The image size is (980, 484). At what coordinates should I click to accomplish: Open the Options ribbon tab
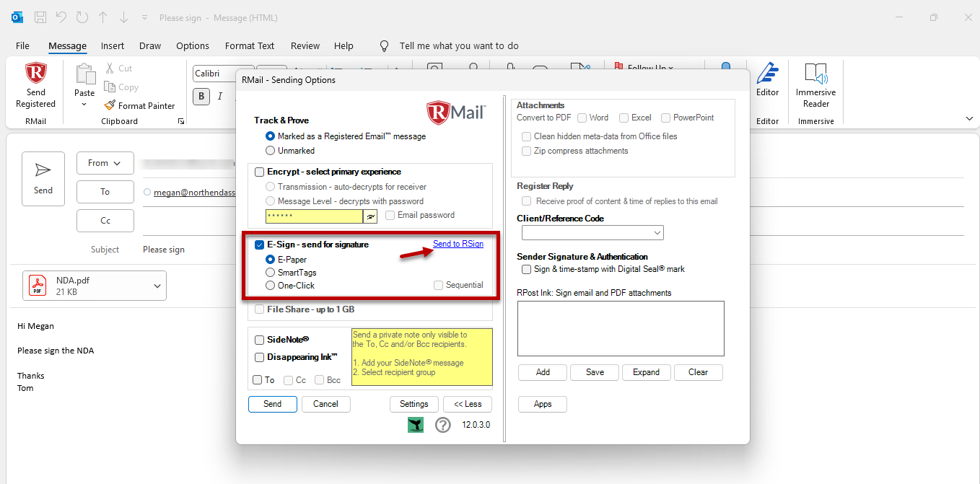(192, 45)
